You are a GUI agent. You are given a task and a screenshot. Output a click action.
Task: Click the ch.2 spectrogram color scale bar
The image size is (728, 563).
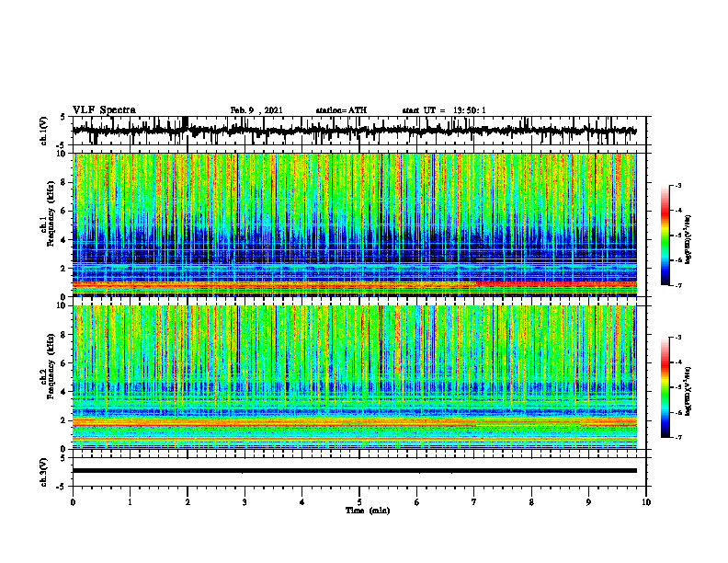(x=665, y=387)
